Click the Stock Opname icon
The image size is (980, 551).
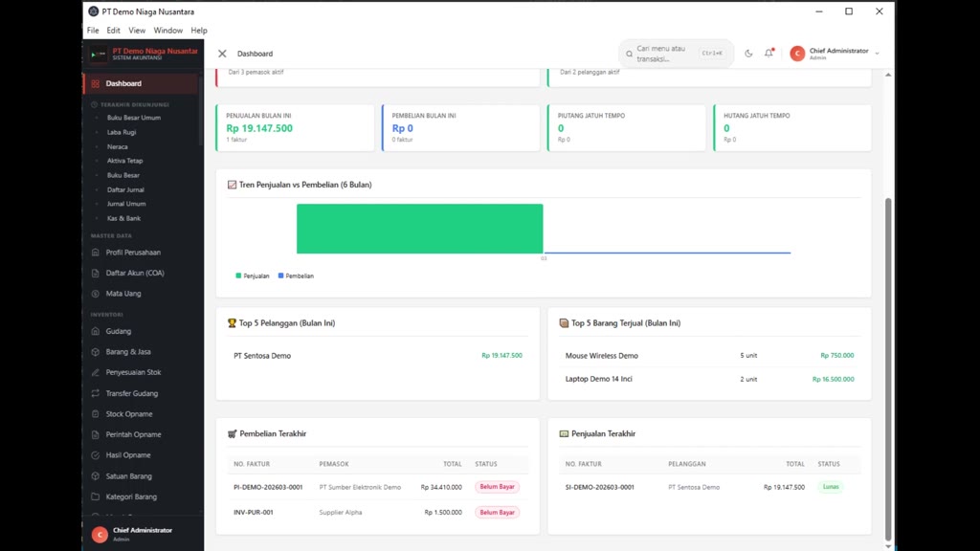pyautogui.click(x=95, y=414)
